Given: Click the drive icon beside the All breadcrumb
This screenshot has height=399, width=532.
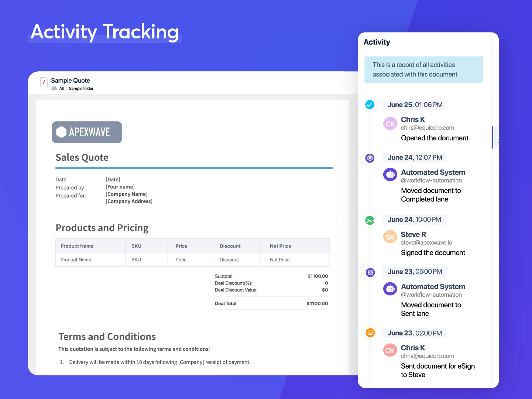Looking at the screenshot, I should coord(54,89).
